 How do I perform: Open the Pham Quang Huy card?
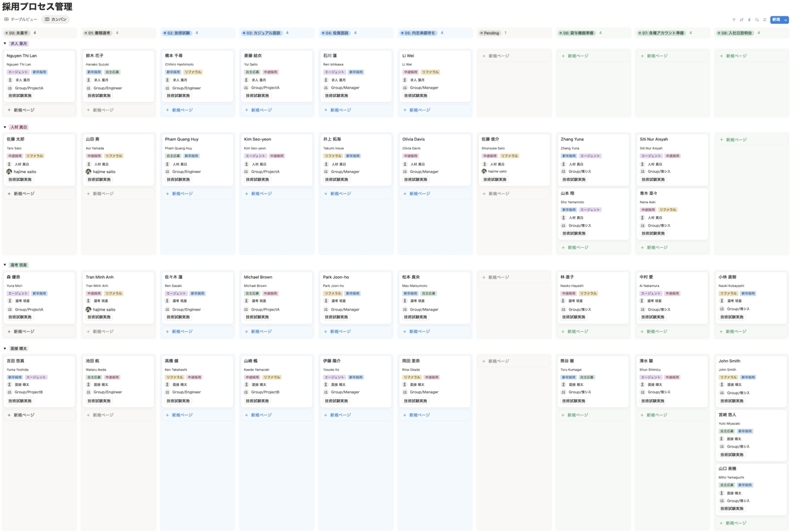(x=198, y=159)
